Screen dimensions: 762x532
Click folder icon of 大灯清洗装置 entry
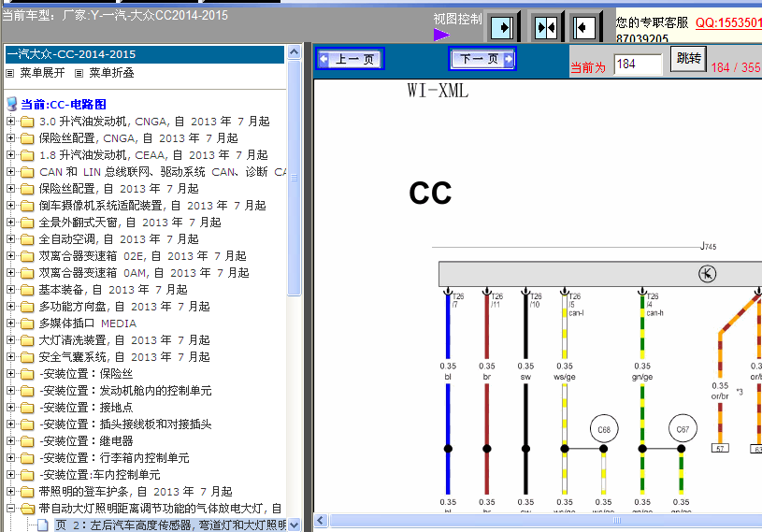[x=27, y=340]
